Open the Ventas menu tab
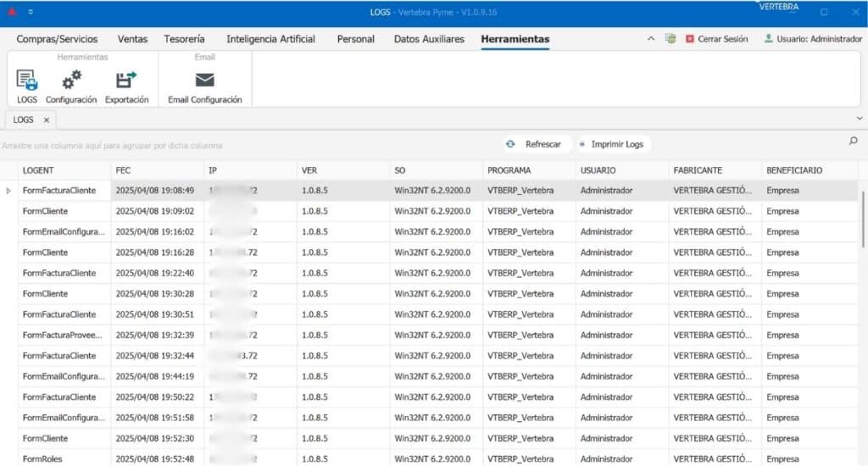 tap(132, 39)
